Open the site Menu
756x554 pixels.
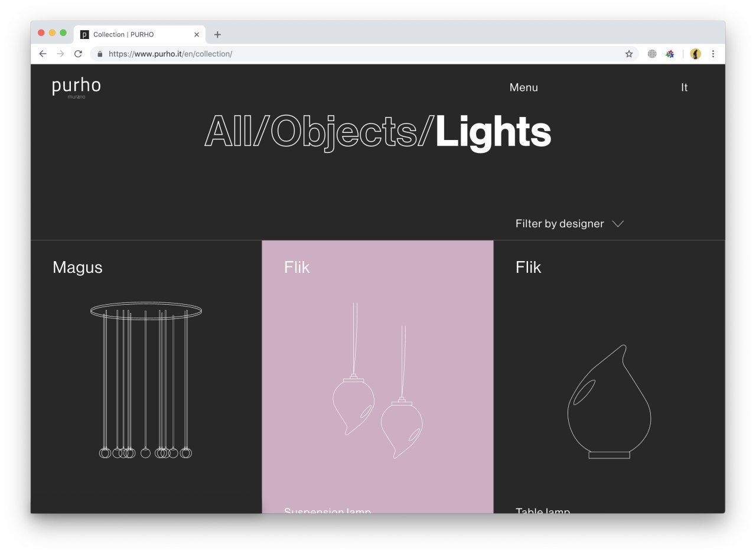524,87
